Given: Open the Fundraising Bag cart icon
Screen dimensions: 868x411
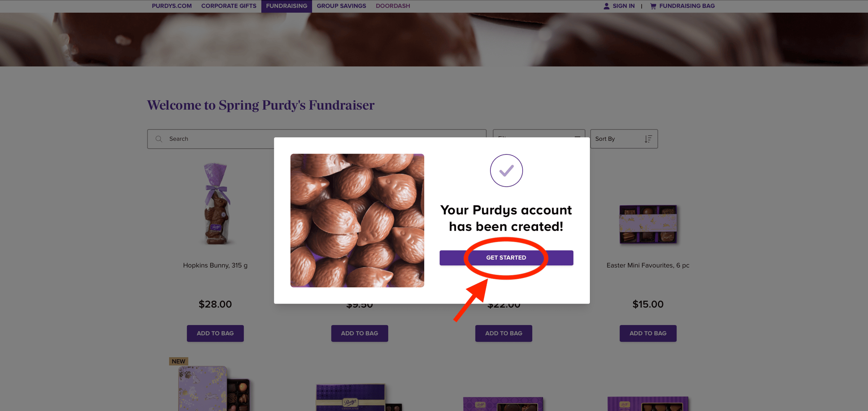Looking at the screenshot, I should 653,6.
